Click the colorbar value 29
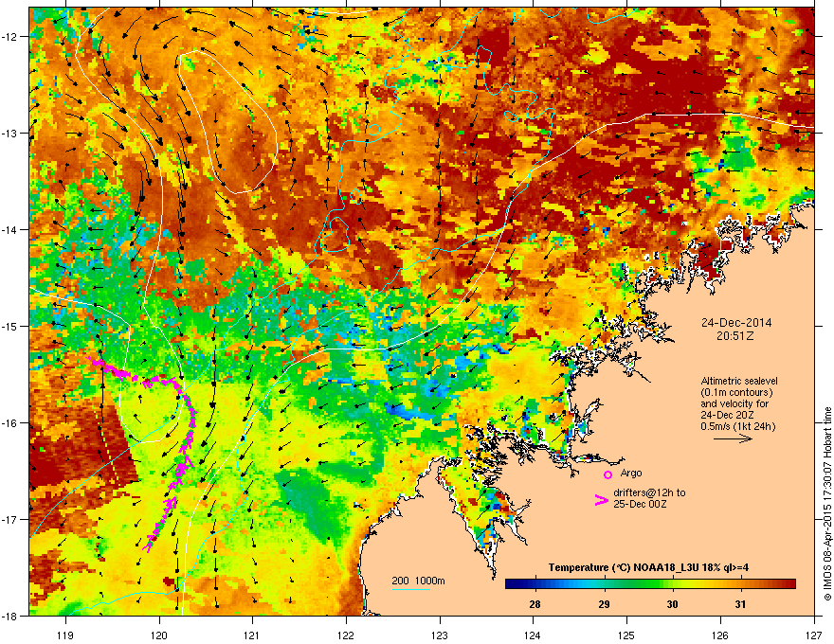 pos(604,604)
